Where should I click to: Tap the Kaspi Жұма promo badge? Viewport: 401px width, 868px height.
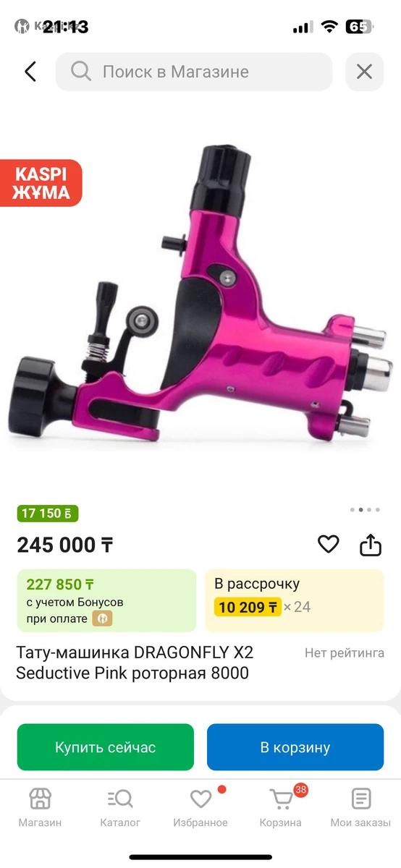(41, 183)
